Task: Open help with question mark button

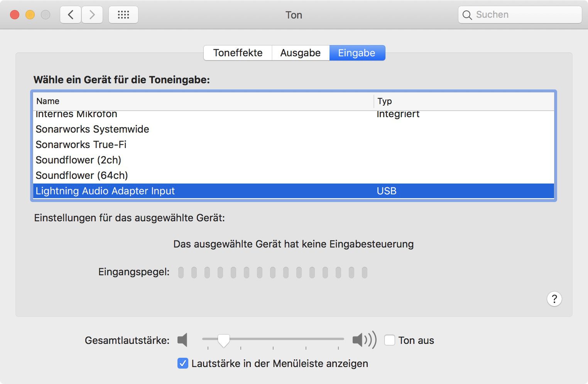Action: click(554, 299)
